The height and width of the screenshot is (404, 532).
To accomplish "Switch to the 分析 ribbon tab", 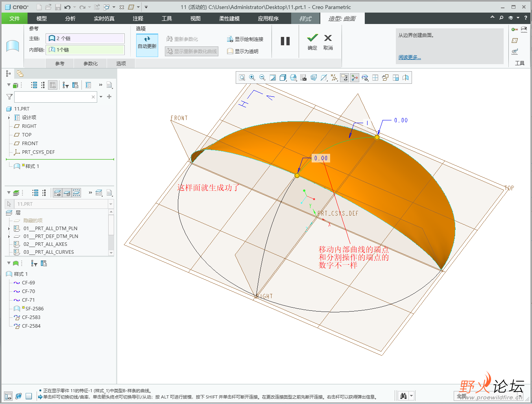I will point(70,18).
